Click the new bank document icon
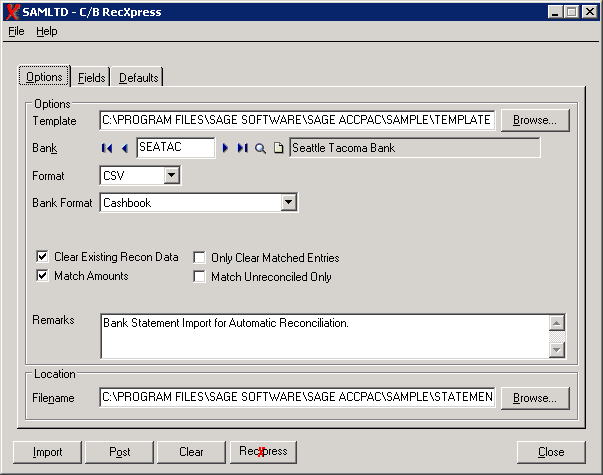Viewport: 603px width, 475px height. coord(278,148)
